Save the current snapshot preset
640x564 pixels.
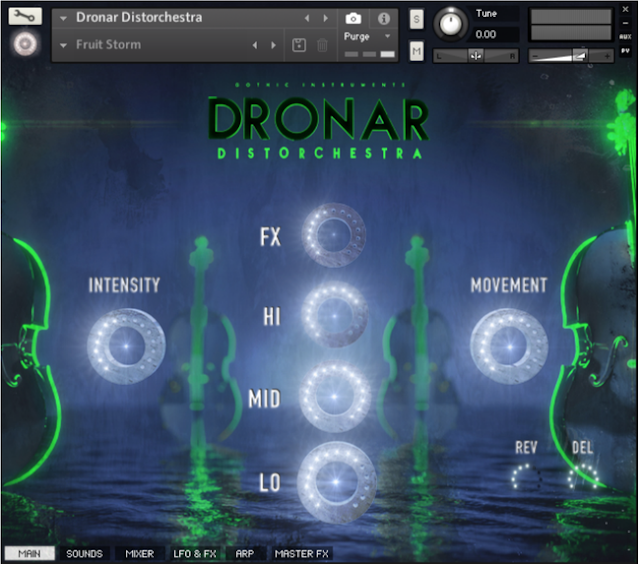299,45
